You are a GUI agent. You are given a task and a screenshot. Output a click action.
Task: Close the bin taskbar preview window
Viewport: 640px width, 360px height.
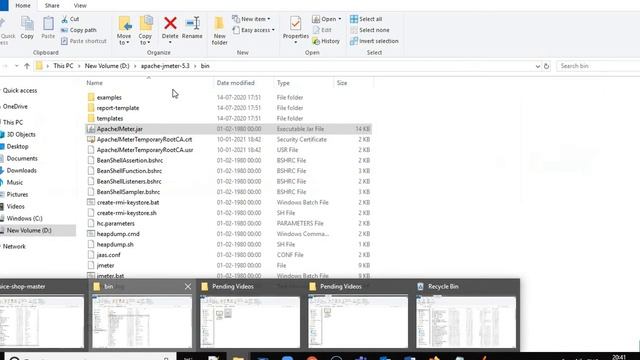pos(188,287)
